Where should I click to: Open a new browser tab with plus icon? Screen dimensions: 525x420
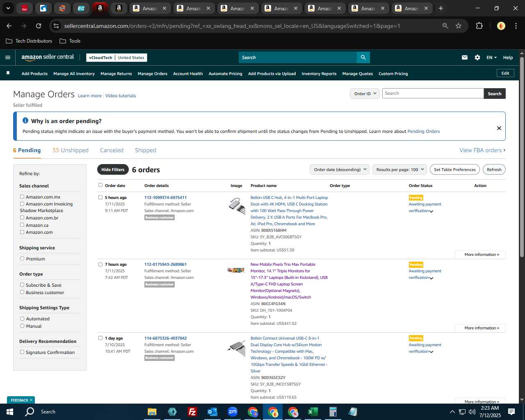441,8
